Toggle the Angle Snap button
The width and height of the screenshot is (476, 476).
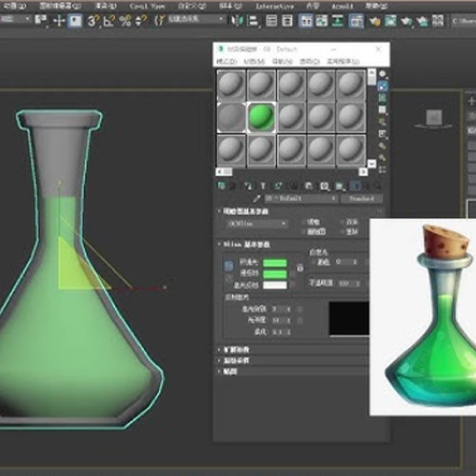coord(109,21)
